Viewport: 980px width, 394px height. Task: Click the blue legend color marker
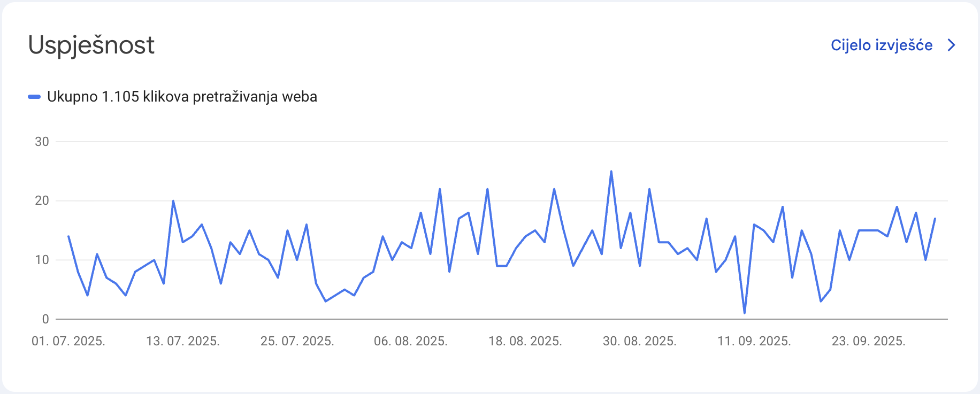pos(34,97)
